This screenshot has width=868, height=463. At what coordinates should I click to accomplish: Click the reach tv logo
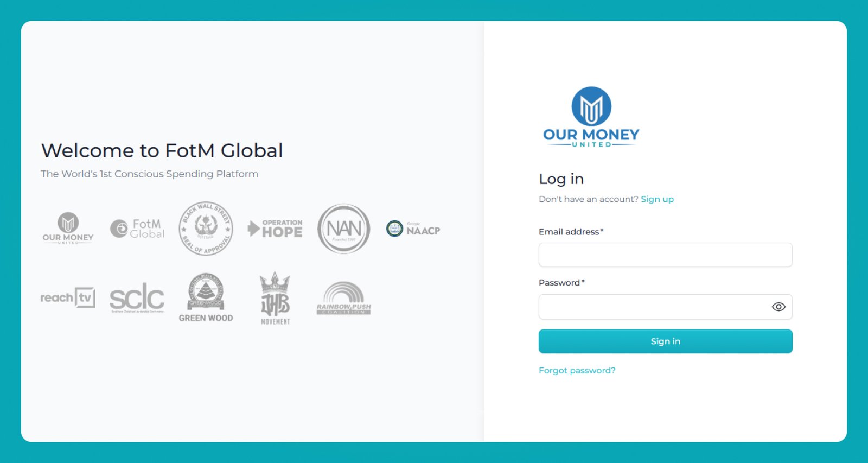[68, 297]
